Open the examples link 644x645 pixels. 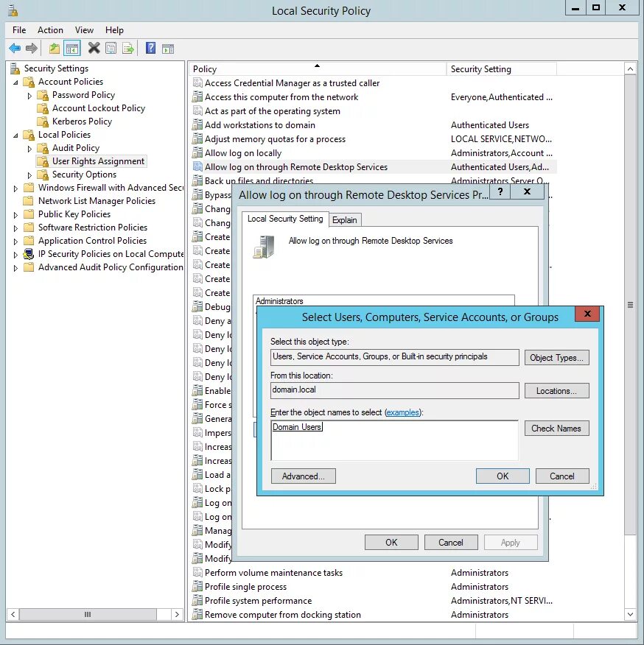403,412
